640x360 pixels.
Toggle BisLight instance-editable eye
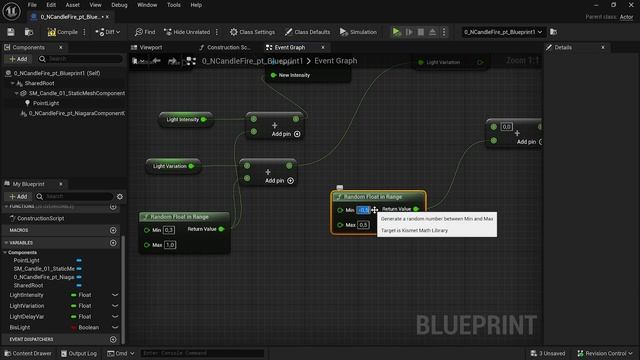tap(115, 327)
